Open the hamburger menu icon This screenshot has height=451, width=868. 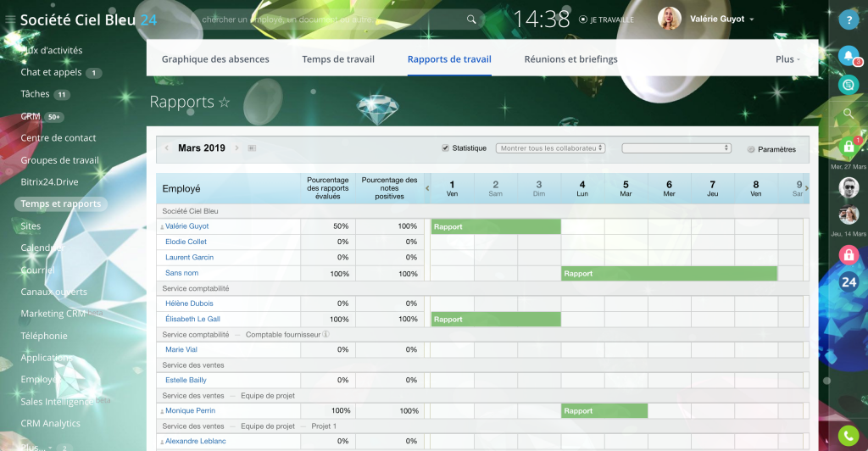tap(9, 19)
